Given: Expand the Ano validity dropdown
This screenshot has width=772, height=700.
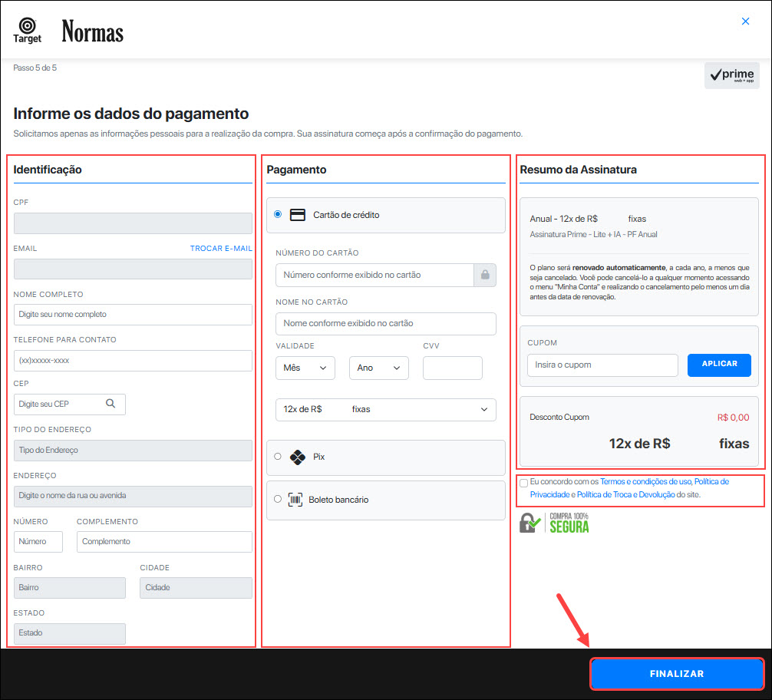Looking at the screenshot, I should point(379,368).
